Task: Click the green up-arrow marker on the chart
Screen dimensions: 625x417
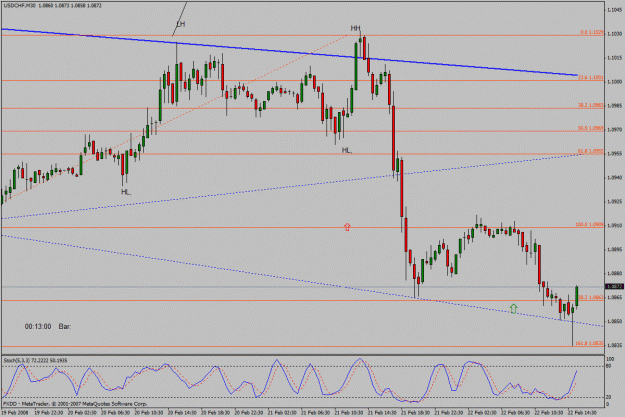Action: pyautogui.click(x=513, y=308)
